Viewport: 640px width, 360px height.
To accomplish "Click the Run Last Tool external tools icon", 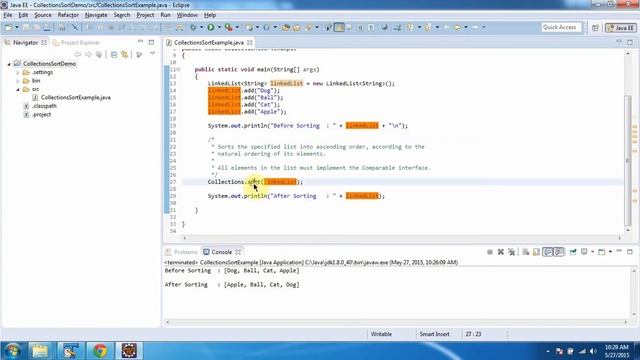I will [229, 27].
